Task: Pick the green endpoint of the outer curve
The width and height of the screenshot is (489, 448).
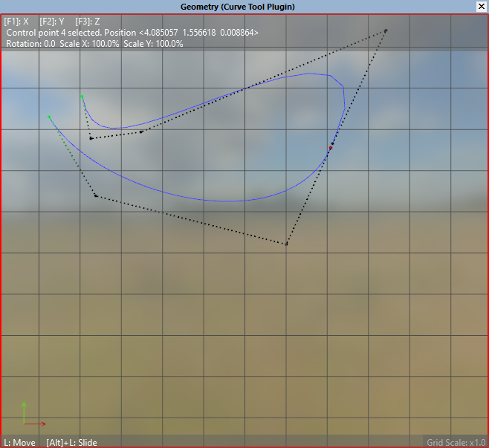Action: (x=49, y=117)
